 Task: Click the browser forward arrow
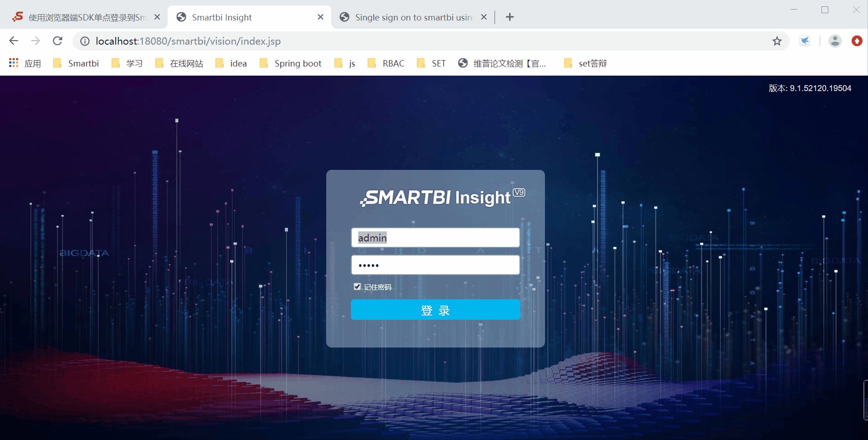pos(36,41)
